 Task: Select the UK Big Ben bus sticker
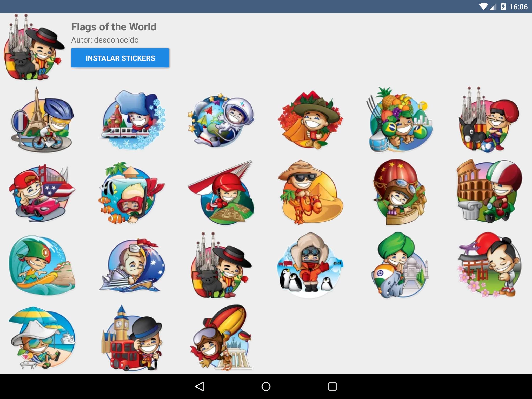coord(132,338)
